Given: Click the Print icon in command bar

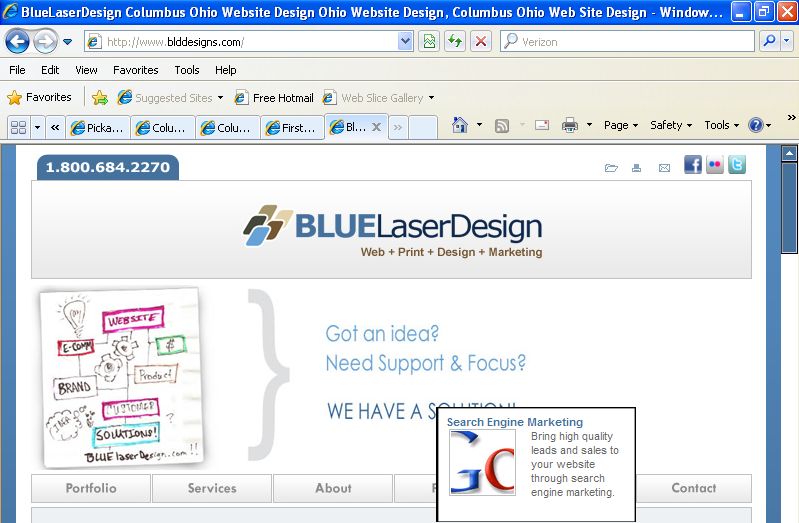Looking at the screenshot, I should tap(570, 125).
